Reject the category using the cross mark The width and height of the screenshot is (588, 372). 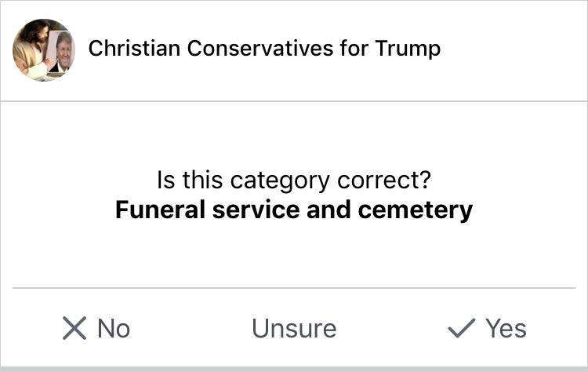[x=74, y=328]
